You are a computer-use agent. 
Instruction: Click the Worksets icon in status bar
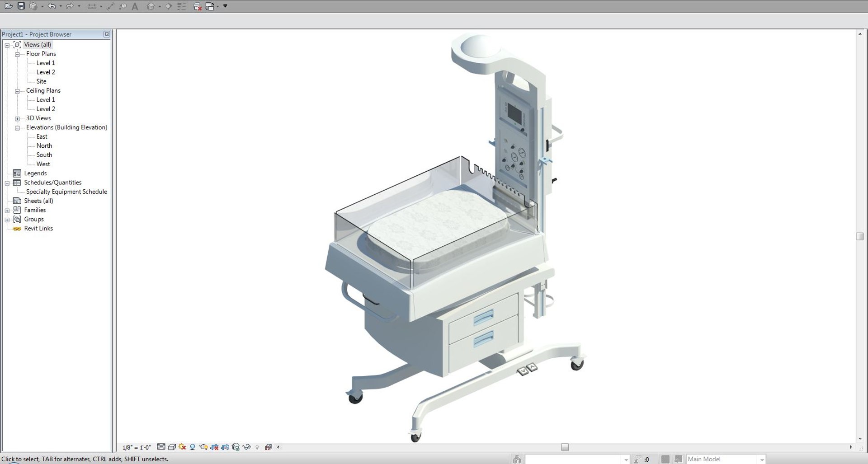(517, 459)
